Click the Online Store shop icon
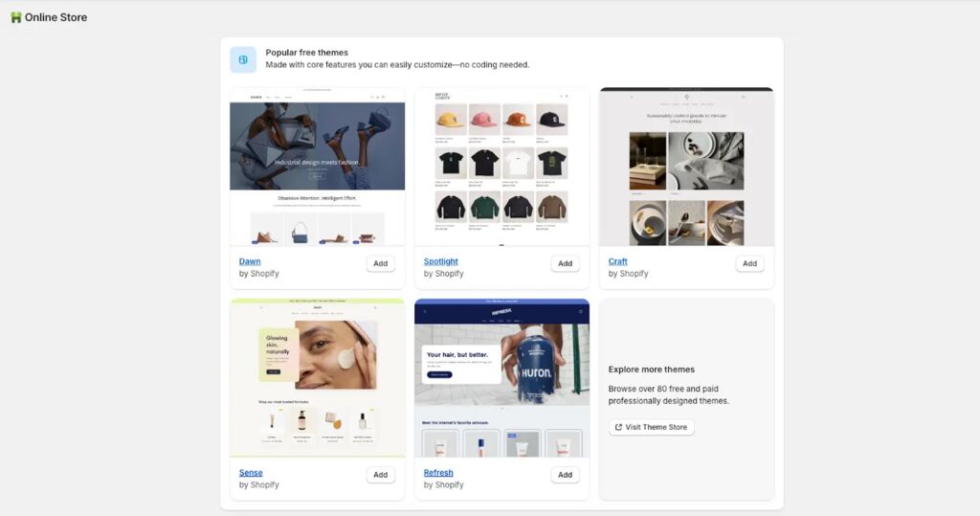Screen dimensions: 980x516 [15, 17]
